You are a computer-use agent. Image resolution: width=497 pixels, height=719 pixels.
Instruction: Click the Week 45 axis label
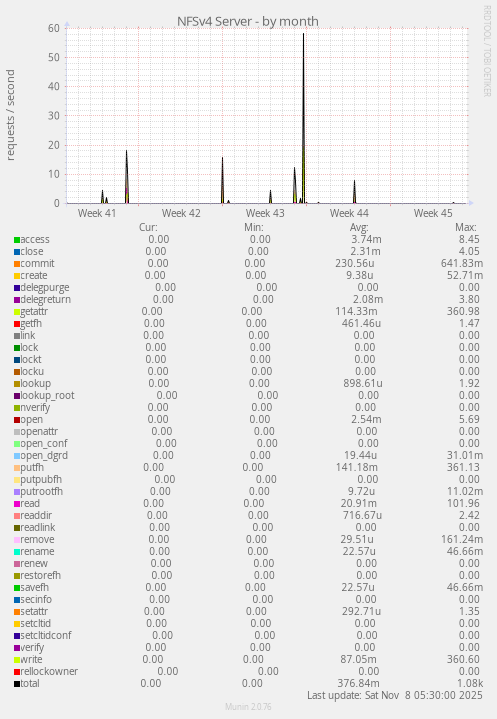(433, 213)
